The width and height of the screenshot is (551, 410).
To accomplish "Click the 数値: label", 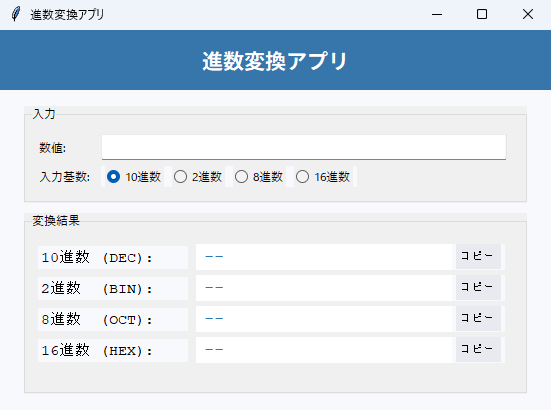I will click(52, 148).
